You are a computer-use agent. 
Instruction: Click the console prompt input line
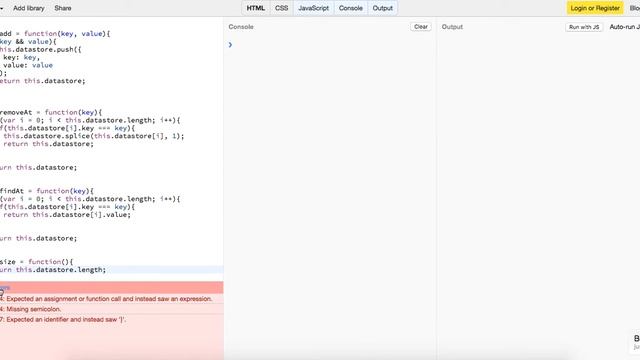[330, 45]
